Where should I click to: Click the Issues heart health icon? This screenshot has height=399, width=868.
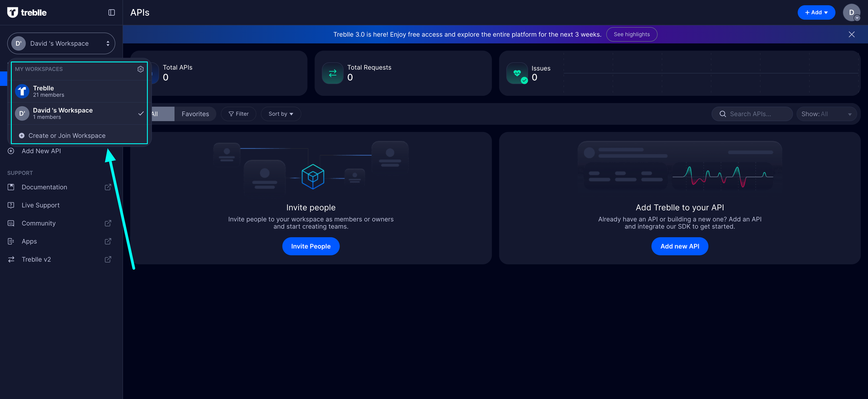pos(517,73)
